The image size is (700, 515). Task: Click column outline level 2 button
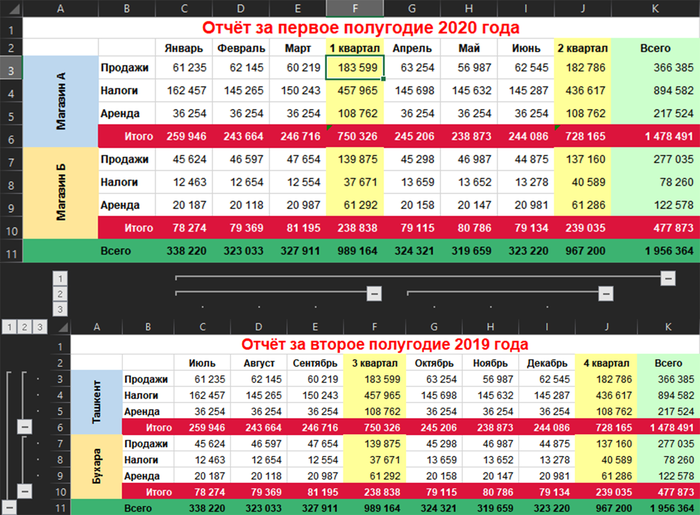pyautogui.click(x=60, y=294)
